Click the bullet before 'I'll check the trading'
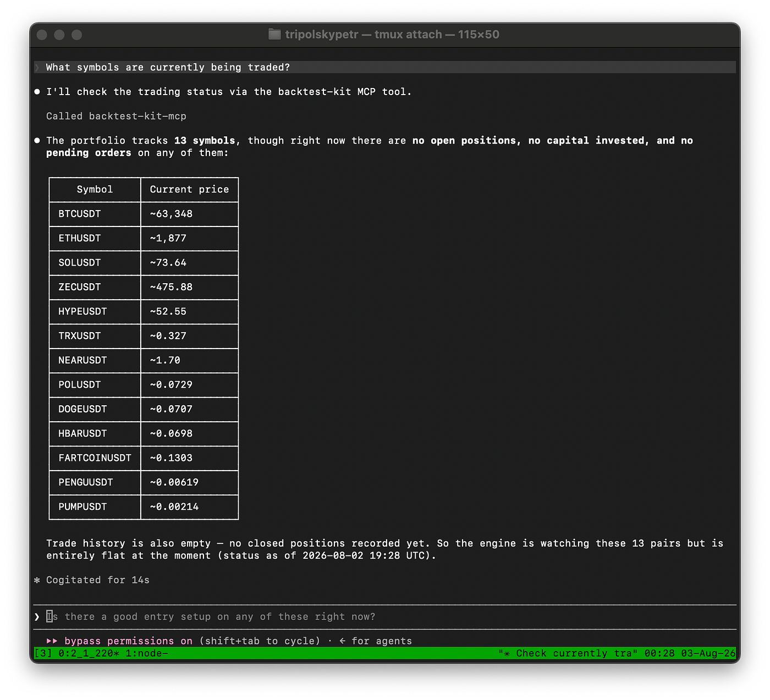 coord(37,92)
